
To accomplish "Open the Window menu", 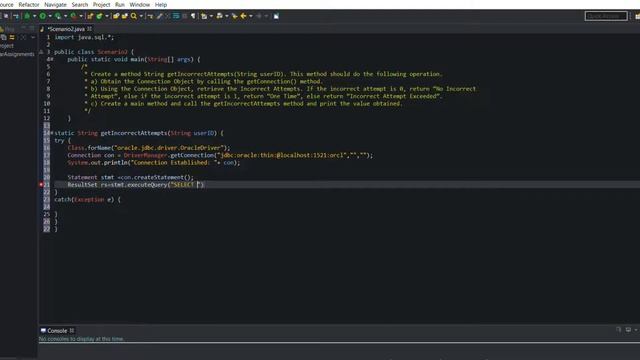I will (140, 4).
